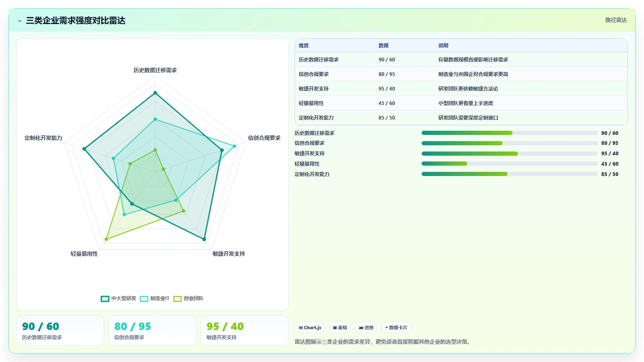The width and height of the screenshot is (644, 362).
Task: Open the 80 / 95 信创合规要求 data card
Action: click(x=152, y=330)
